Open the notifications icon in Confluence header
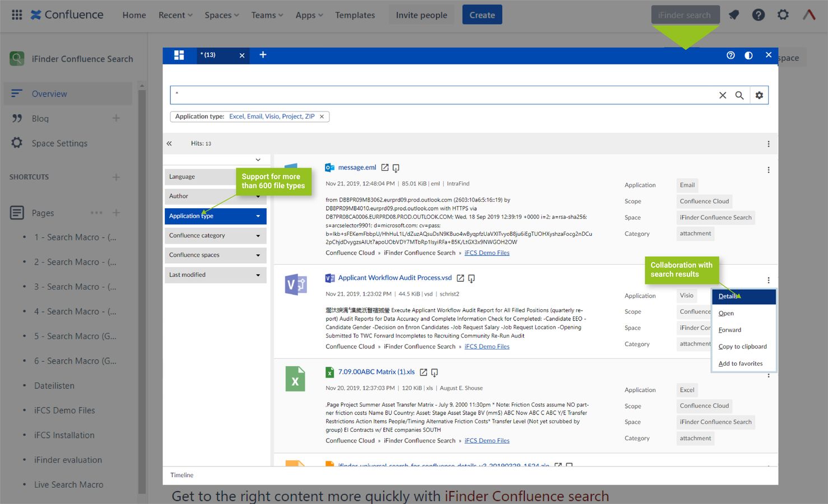 (x=733, y=15)
